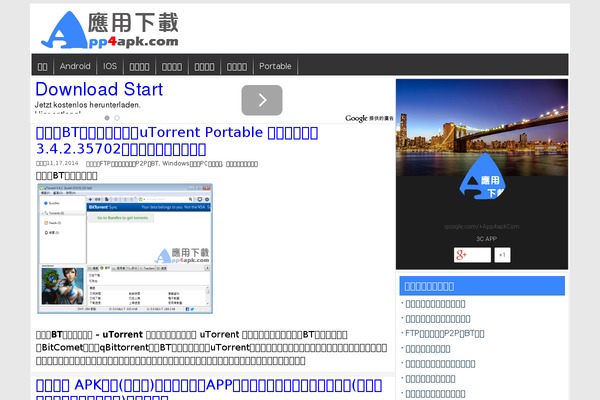Open the second article title containing APK

[209, 389]
